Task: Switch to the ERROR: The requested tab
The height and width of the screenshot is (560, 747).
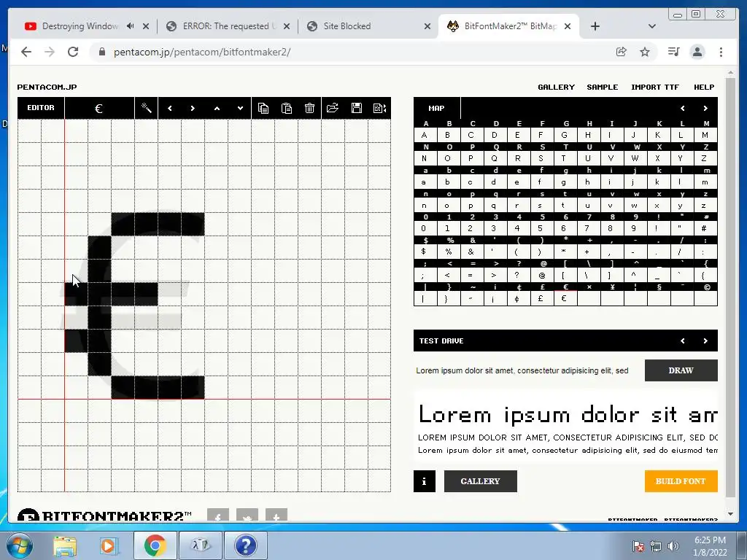Action: tap(228, 26)
